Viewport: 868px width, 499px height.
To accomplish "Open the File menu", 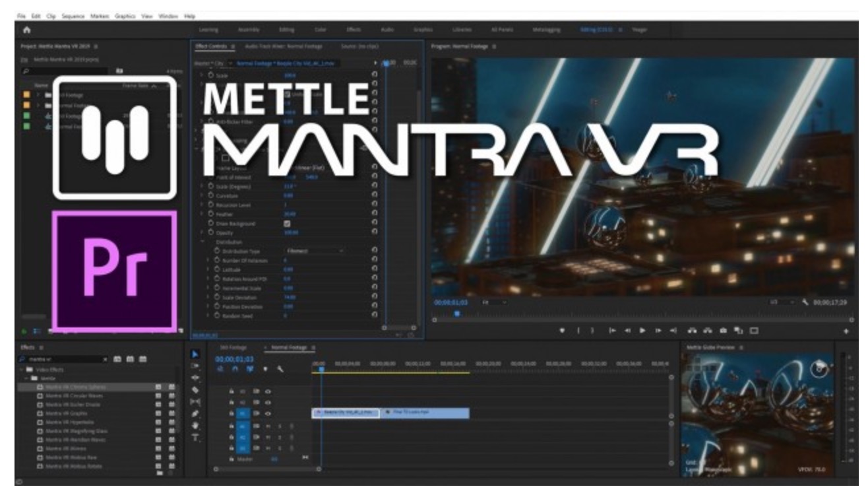I will coord(22,15).
